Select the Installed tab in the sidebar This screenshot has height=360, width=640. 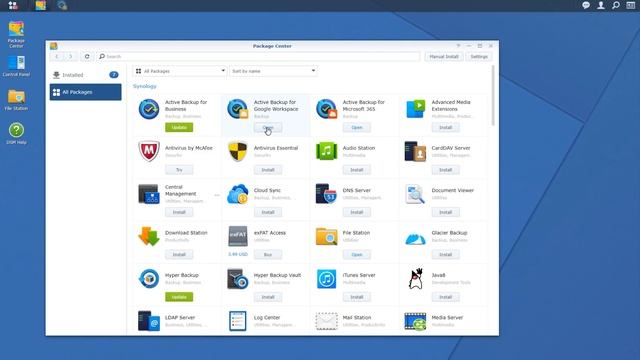pyautogui.click(x=85, y=75)
